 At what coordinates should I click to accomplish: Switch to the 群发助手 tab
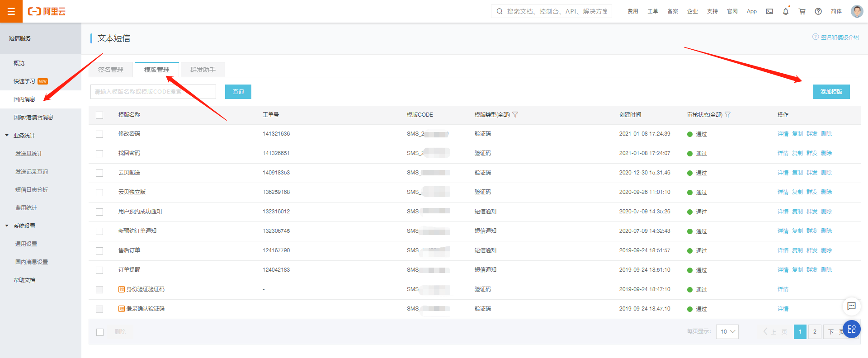(x=203, y=70)
